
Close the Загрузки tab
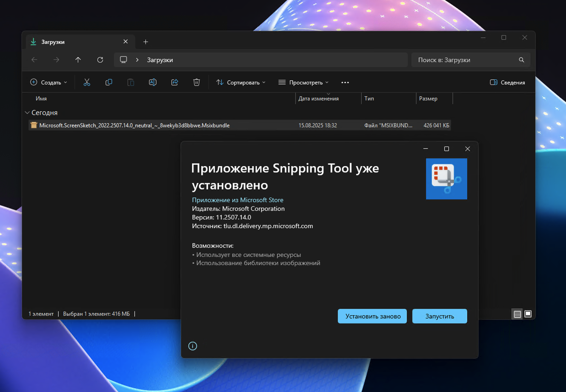126,41
